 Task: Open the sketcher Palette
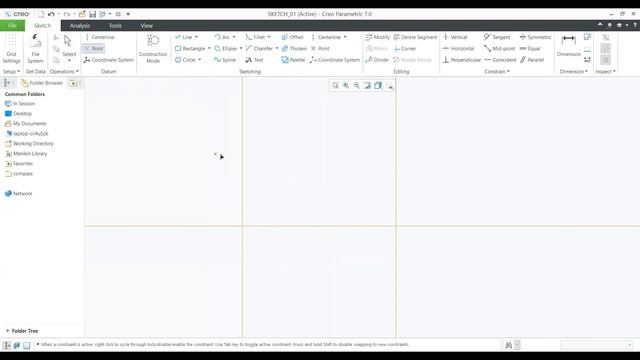[293, 60]
